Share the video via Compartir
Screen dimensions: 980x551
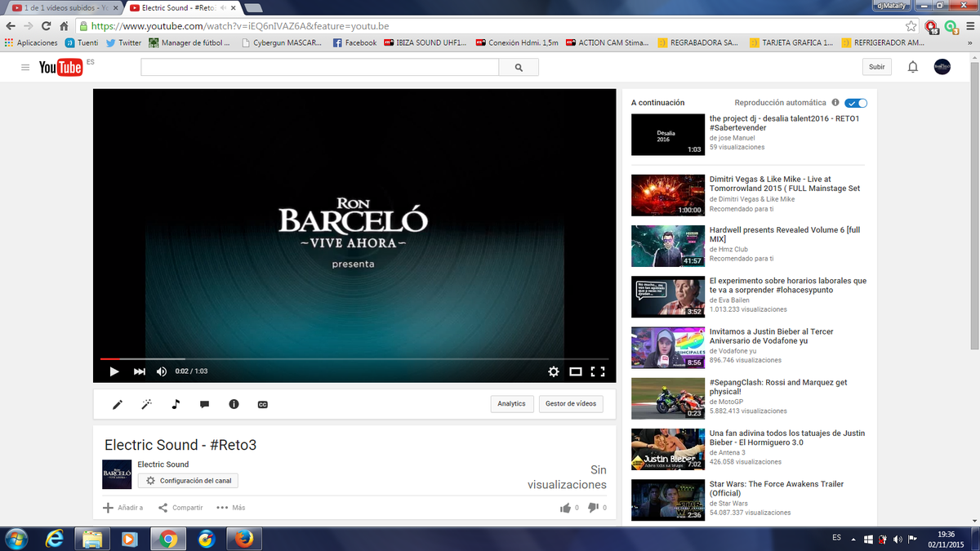(180, 508)
